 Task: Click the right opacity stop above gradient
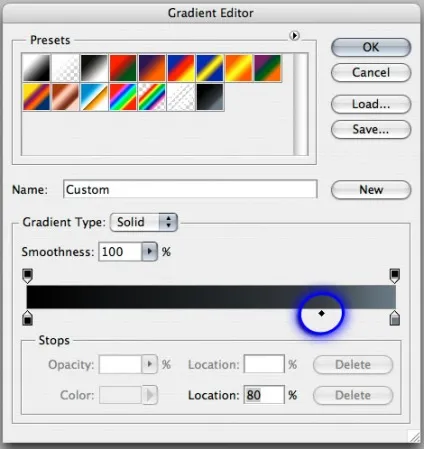click(395, 276)
